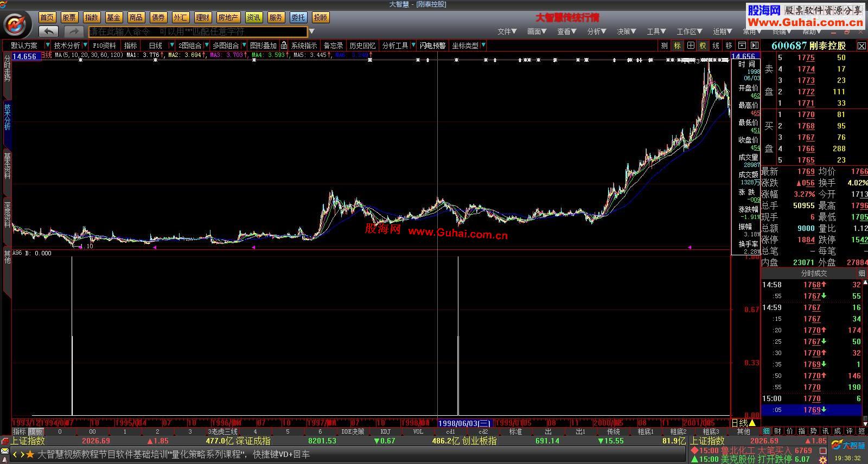Screen dimensions: 868x464
Task: Click the lock icon beside 图形叠加
Action: coord(284,46)
